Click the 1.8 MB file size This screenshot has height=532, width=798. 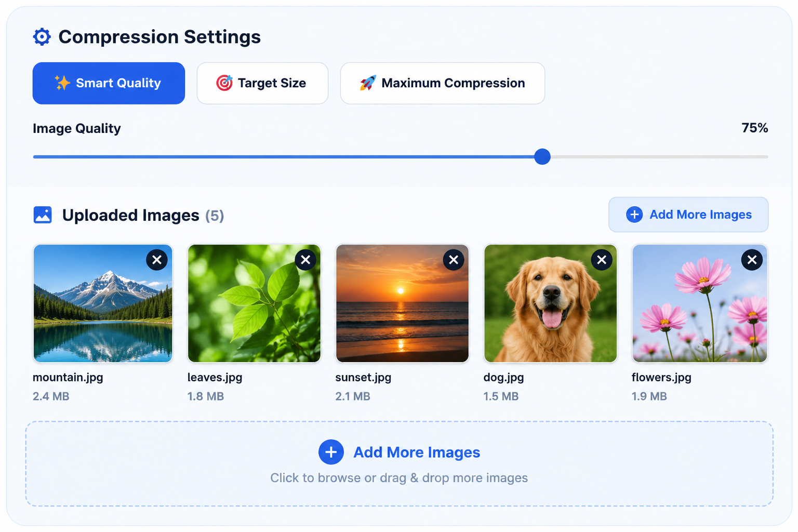[x=206, y=396]
